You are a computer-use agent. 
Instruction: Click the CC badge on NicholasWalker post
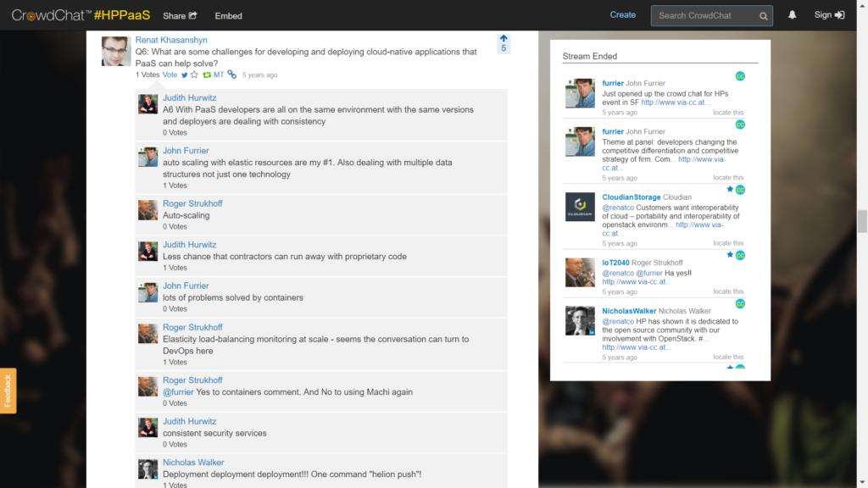click(740, 304)
